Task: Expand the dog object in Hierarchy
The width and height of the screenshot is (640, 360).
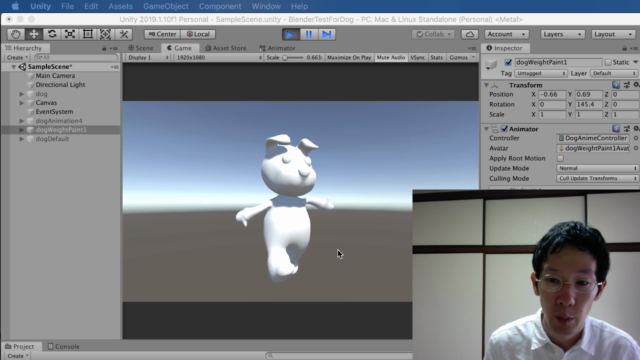Action: click(x=21, y=94)
